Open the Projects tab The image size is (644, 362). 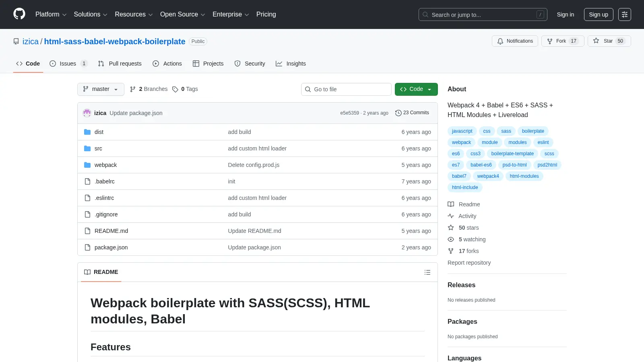coord(208,64)
